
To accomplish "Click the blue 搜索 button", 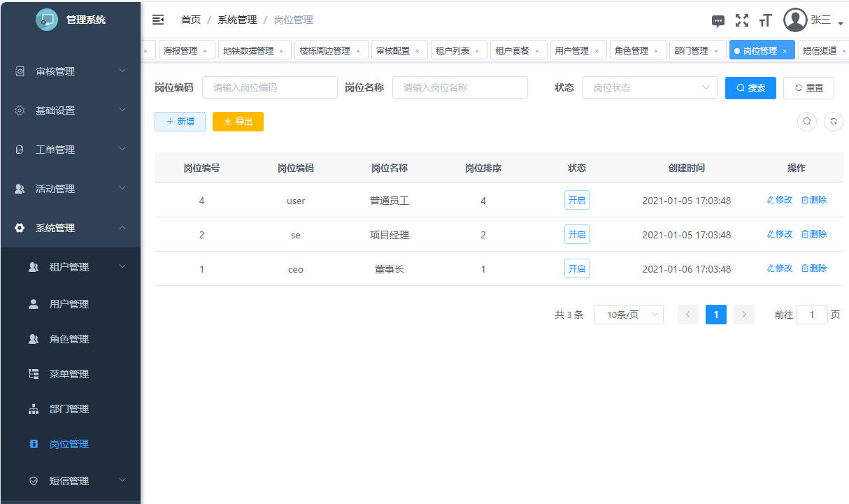I will 750,88.
